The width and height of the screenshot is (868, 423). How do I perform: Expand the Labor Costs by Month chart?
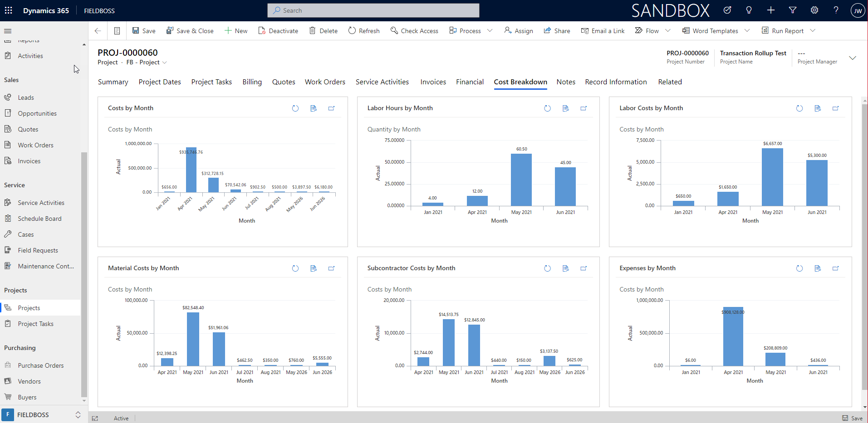pos(835,108)
